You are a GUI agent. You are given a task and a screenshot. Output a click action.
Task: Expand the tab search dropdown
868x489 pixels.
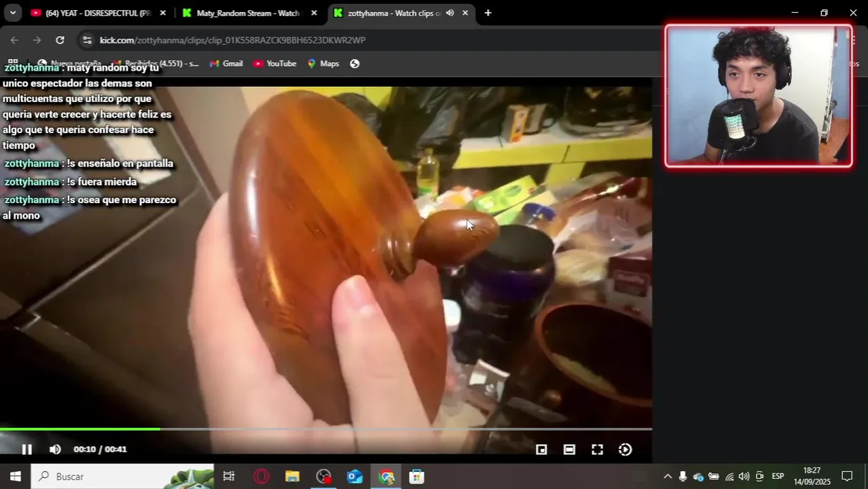click(12, 13)
